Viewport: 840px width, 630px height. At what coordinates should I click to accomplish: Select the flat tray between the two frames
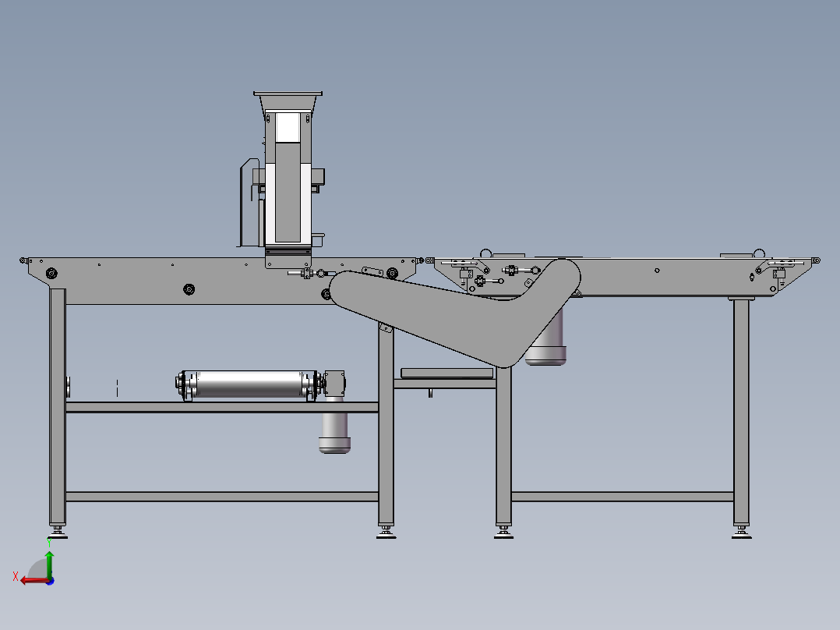[446, 373]
